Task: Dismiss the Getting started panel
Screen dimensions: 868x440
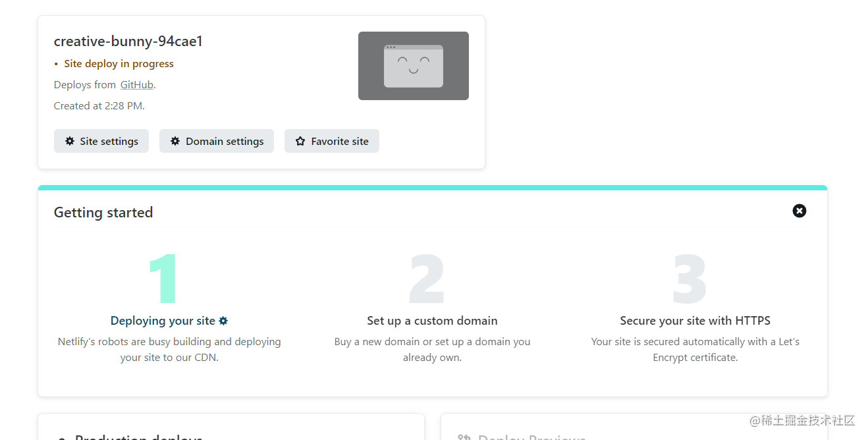Action: coord(799,211)
